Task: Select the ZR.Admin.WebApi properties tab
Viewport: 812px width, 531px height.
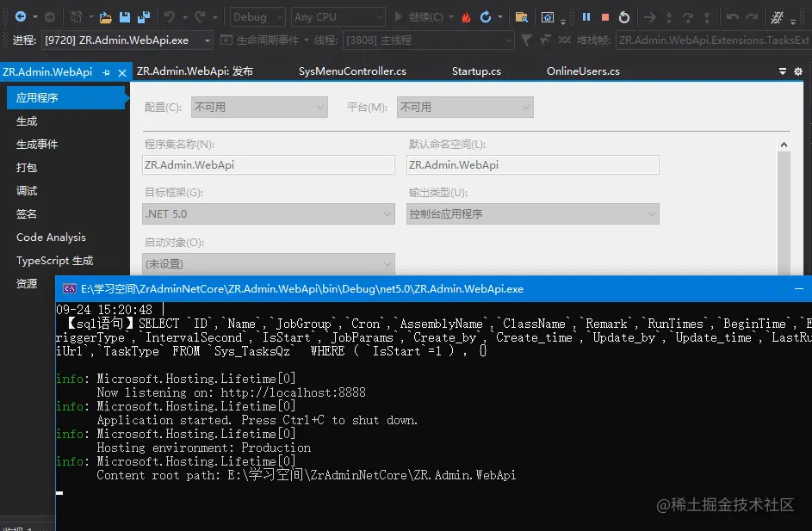Action: [x=47, y=72]
